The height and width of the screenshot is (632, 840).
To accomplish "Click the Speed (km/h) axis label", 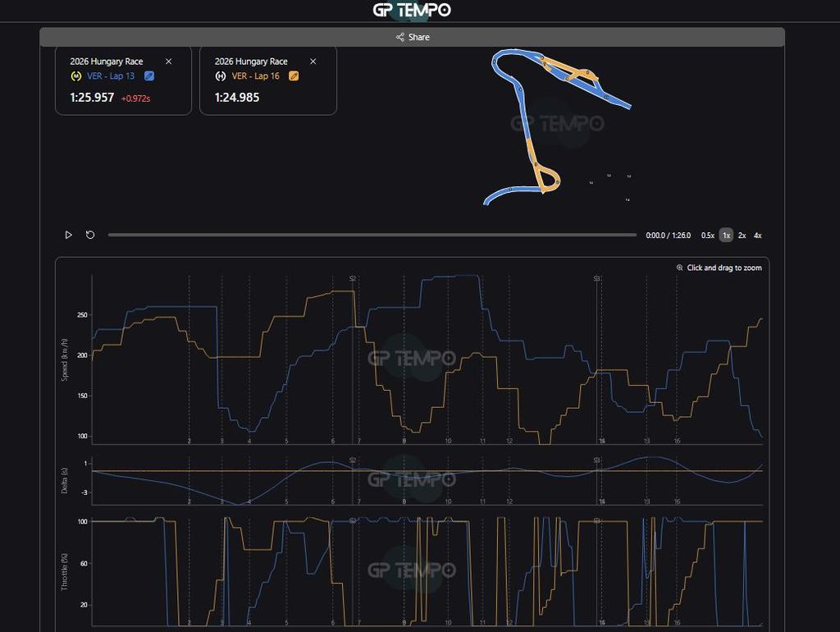I will [64, 360].
